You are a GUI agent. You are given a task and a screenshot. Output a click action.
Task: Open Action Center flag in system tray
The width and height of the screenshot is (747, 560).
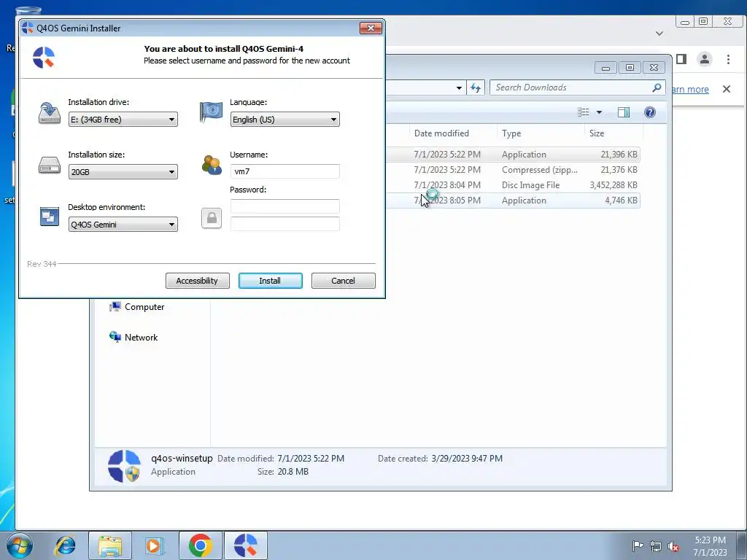click(x=638, y=546)
